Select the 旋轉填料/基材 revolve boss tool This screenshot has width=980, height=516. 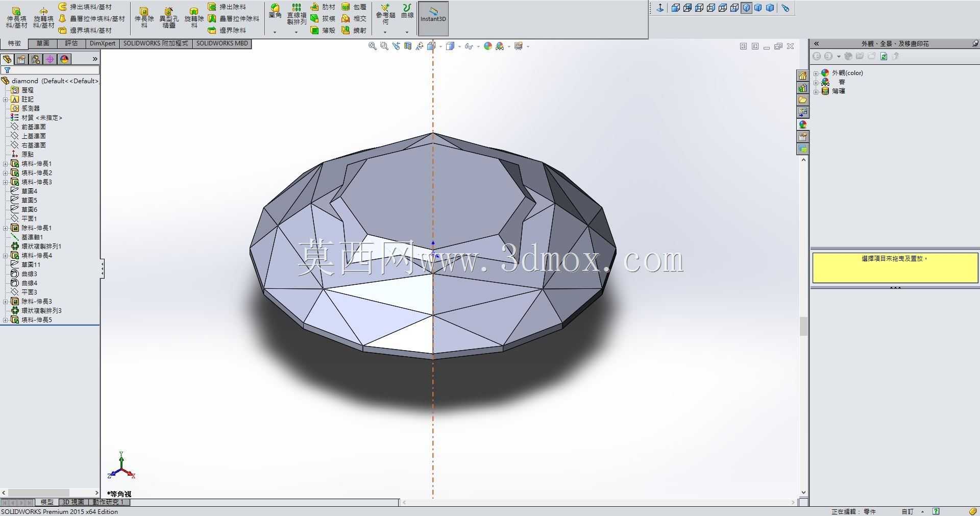[43, 18]
